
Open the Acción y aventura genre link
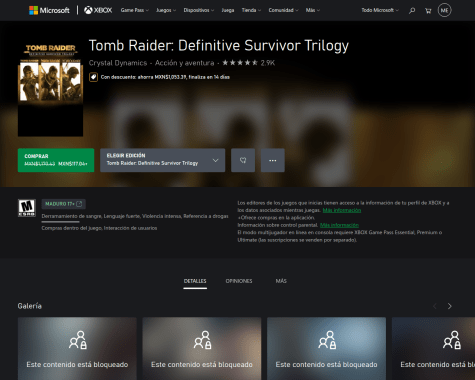[184, 63]
